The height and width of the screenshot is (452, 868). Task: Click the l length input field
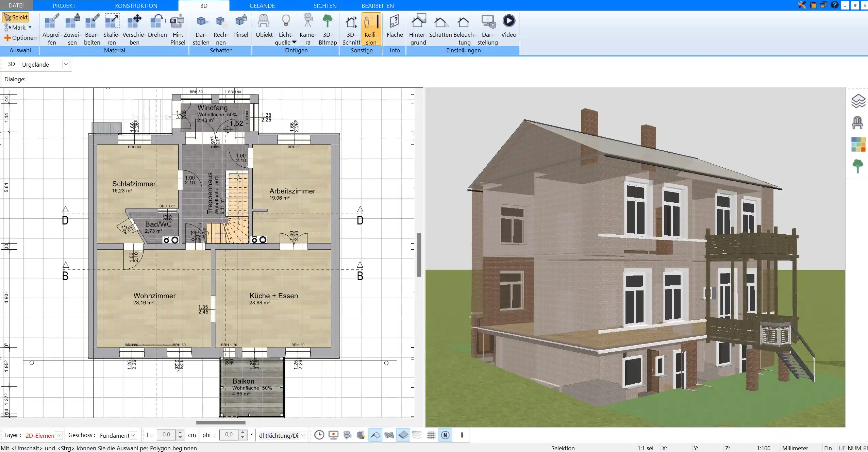pos(166,435)
